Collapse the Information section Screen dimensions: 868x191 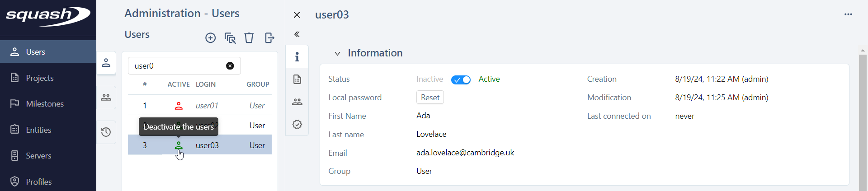[337, 53]
